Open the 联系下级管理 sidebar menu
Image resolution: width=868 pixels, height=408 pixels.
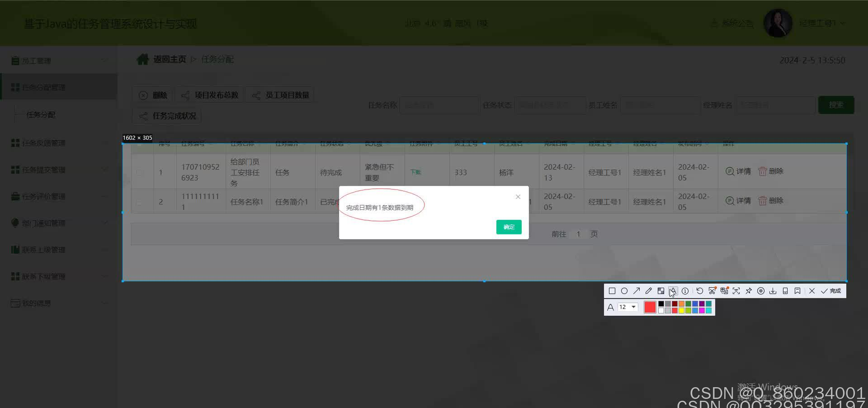59,276
